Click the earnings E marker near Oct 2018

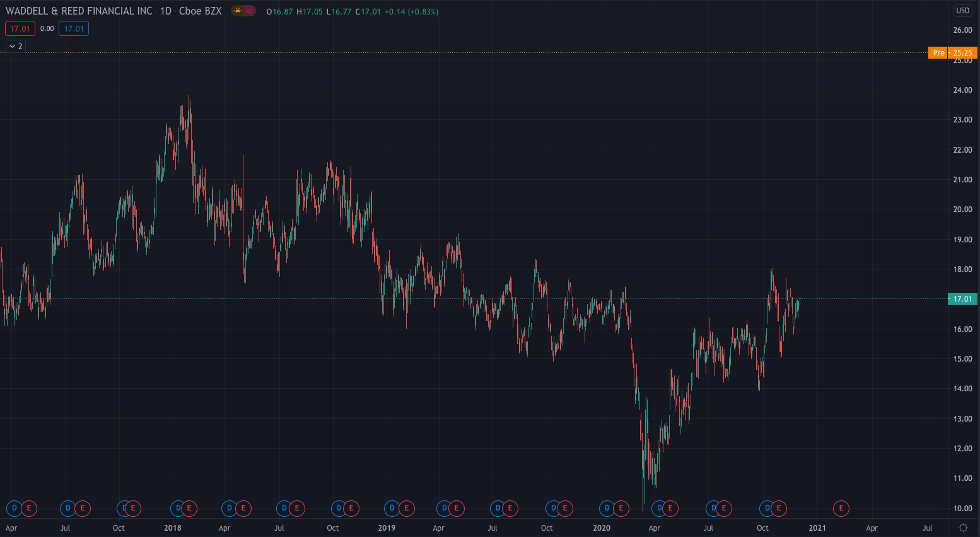351,508
